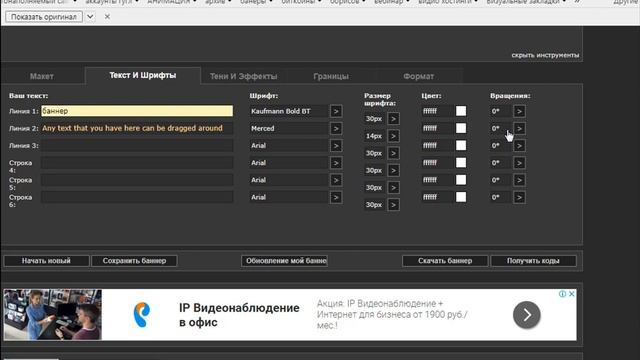The height and width of the screenshot is (360, 640).
Task: Click the Строка 6 text field
Action: tap(137, 197)
